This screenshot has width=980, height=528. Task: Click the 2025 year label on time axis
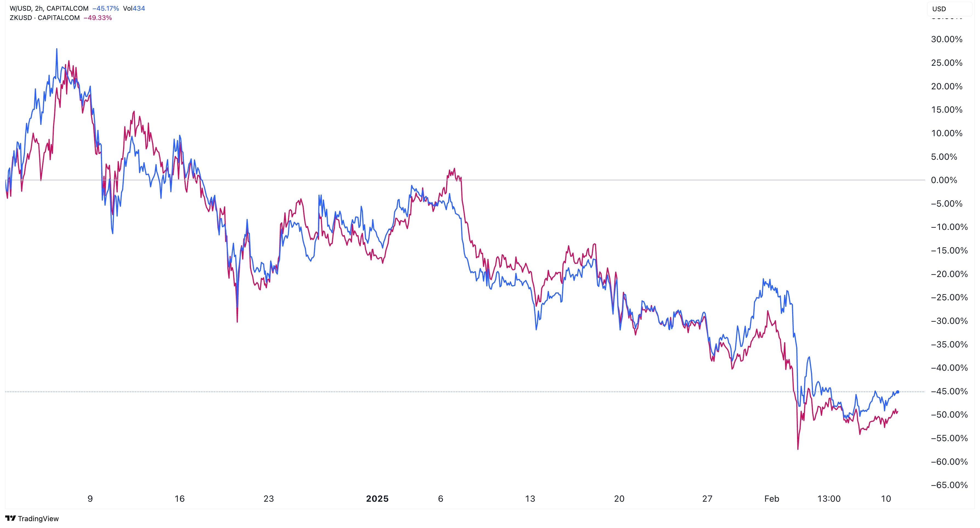(x=377, y=499)
